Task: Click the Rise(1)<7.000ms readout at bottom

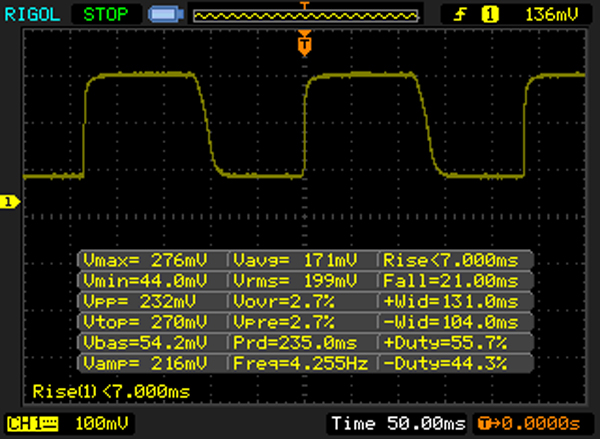Action: coord(111,392)
